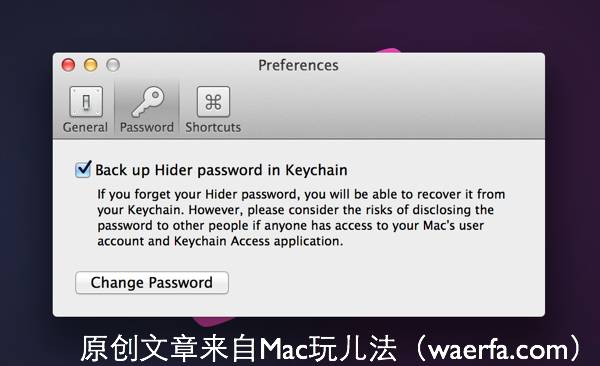Screen dimensions: 600x366
Task: Click the General tab label text
Action: click(85, 127)
